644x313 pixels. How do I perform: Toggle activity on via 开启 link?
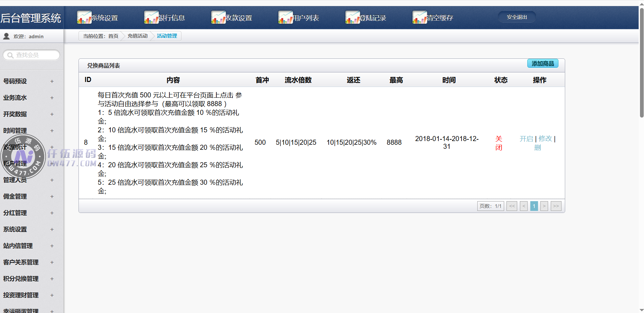[526, 139]
